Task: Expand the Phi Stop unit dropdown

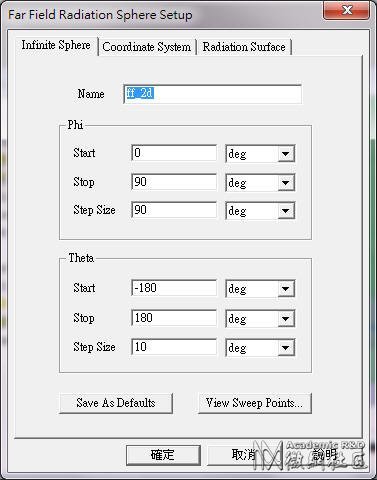Action: (x=260, y=183)
